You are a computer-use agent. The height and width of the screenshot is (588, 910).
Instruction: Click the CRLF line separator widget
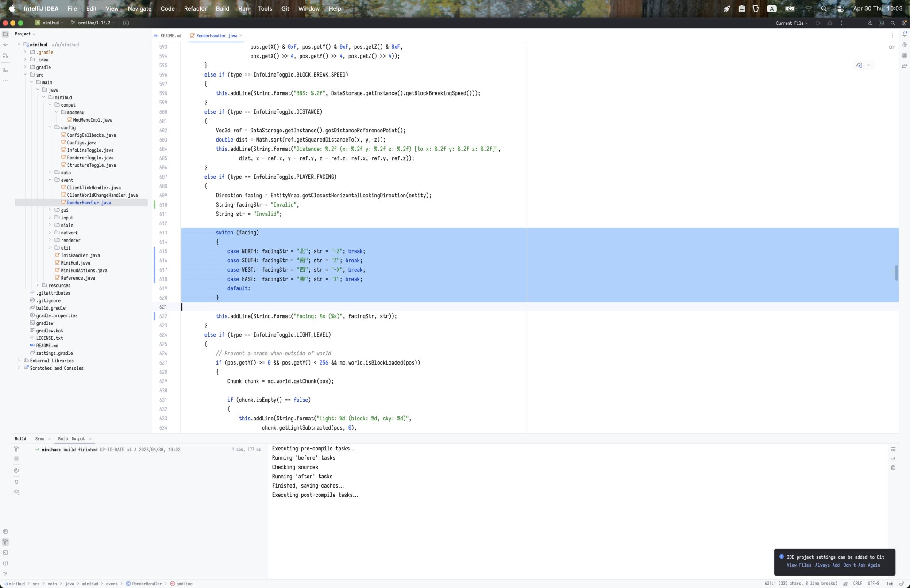tap(857, 584)
